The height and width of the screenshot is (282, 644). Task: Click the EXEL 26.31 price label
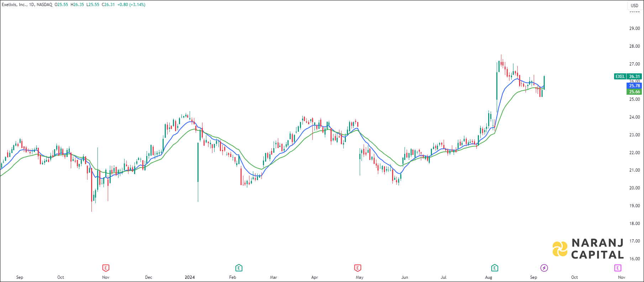pyautogui.click(x=628, y=77)
